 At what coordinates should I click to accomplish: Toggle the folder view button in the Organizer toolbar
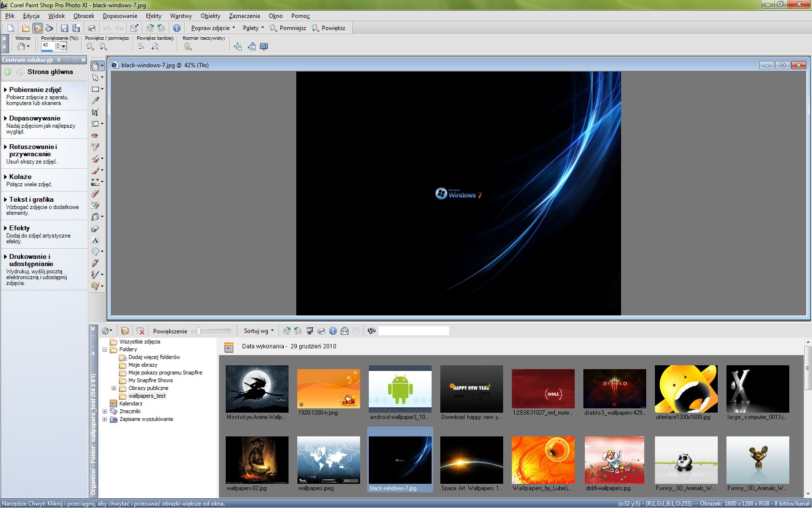[x=125, y=331]
